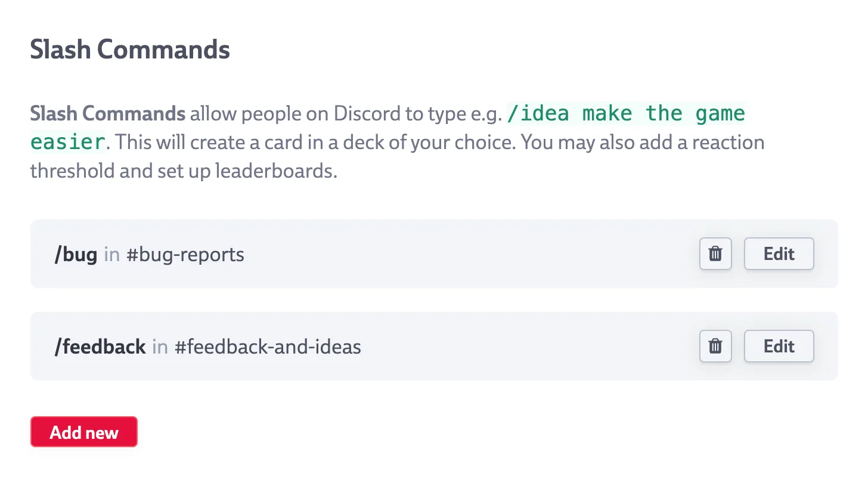Click "threshold and set up leaderboards" text
The height and width of the screenshot is (477, 868).
(x=184, y=171)
